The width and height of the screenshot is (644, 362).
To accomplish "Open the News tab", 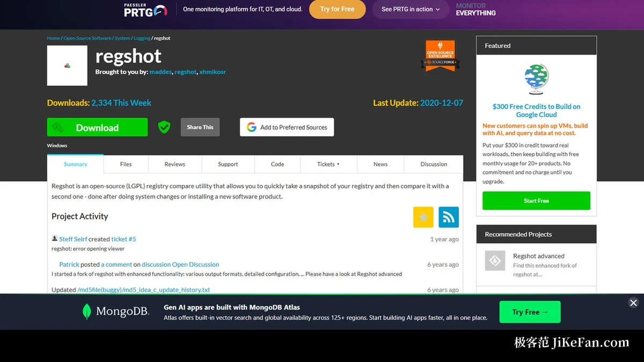I will [x=380, y=164].
